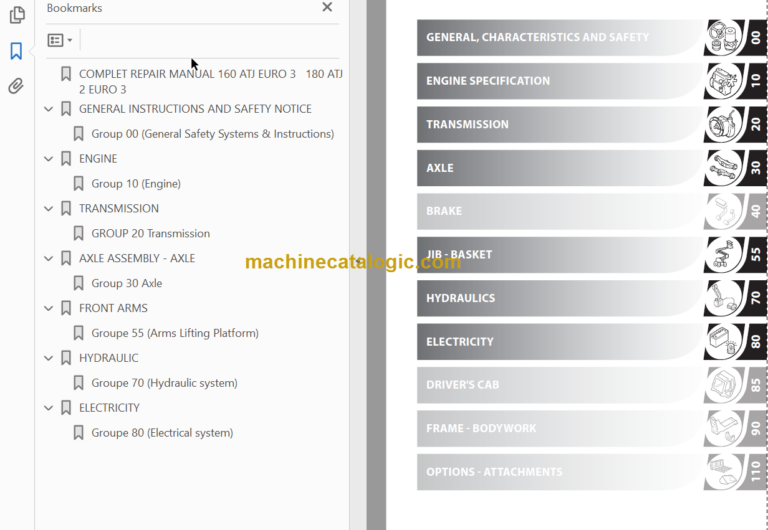The width and height of the screenshot is (768, 530).
Task: Click the TRANSMISSION section bar in document
Action: [x=560, y=124]
